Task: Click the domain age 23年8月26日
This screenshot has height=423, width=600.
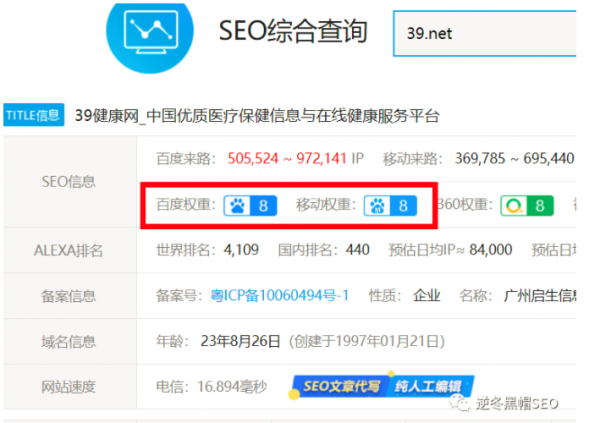Action: pos(241,341)
